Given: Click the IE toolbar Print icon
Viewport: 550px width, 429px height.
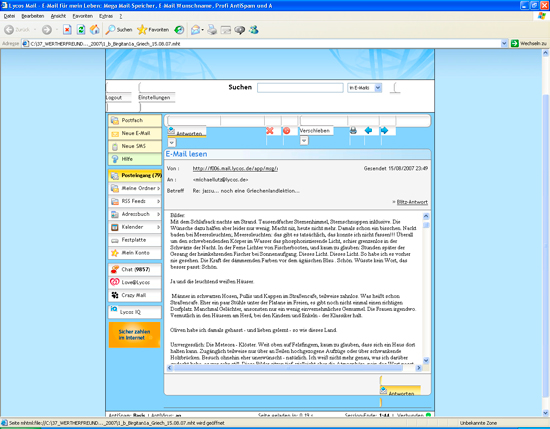Looking at the screenshot, I should pos(212,30).
